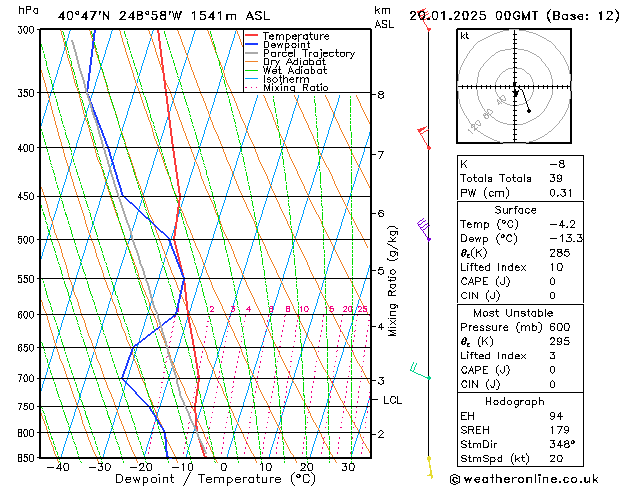Click the Parcel Trajectory legend entry
This screenshot has width=629, height=486.
pyautogui.click(x=309, y=53)
